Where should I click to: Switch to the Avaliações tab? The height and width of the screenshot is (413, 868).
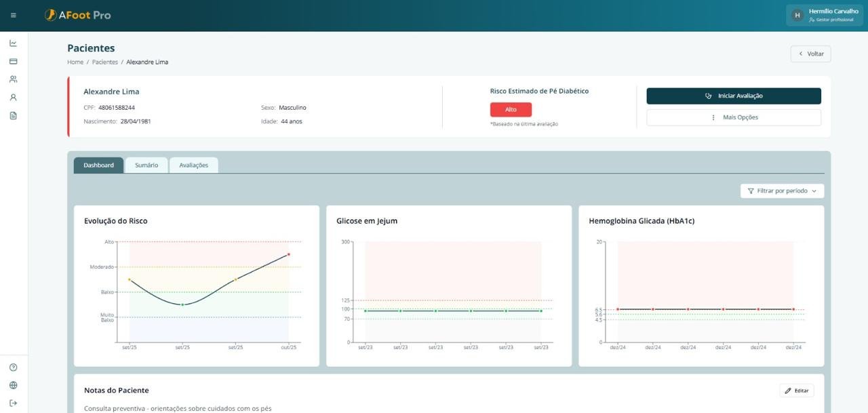[x=193, y=165]
